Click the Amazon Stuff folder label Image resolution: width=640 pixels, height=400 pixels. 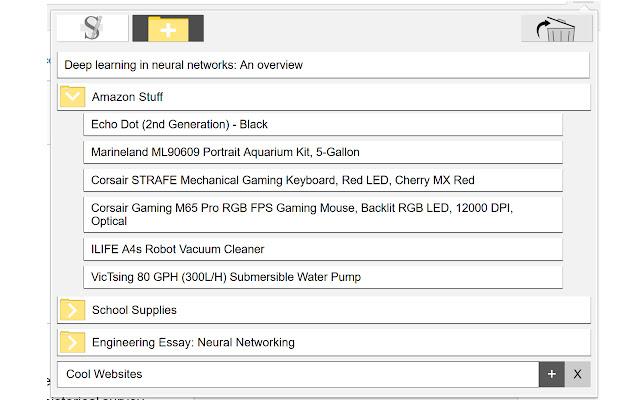pos(128,97)
